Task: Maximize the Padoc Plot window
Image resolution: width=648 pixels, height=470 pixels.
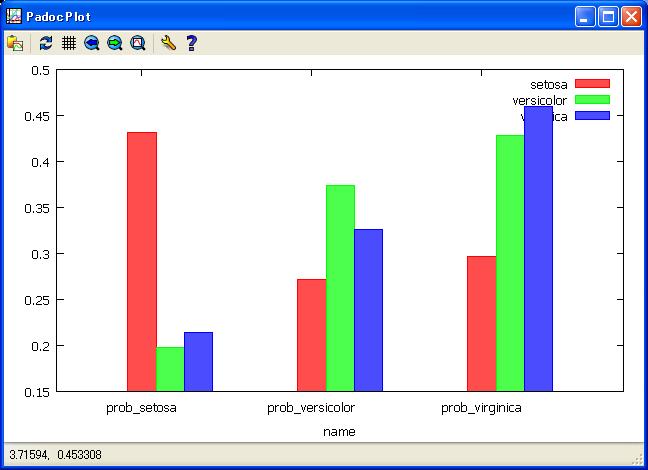Action: tap(608, 16)
